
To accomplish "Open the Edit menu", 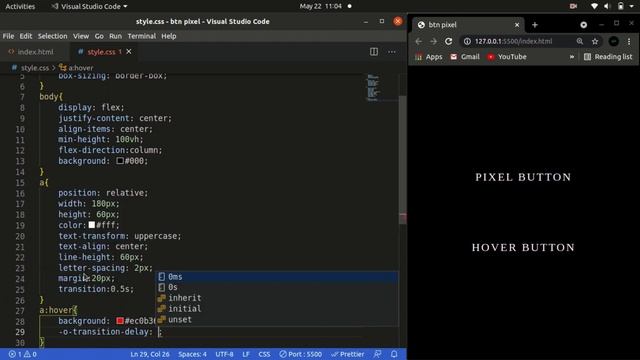I will [26, 36].
